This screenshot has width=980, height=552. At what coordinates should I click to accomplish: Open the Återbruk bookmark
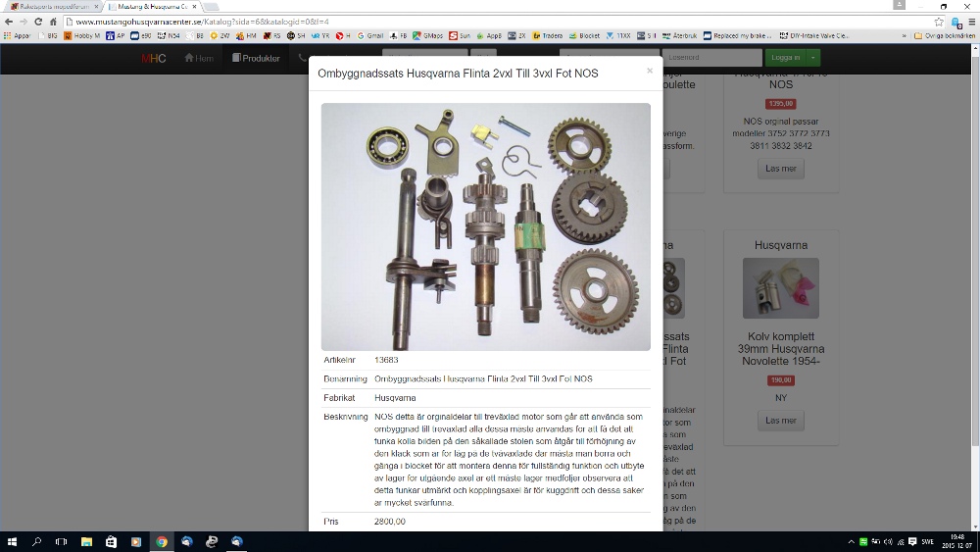[x=679, y=35]
